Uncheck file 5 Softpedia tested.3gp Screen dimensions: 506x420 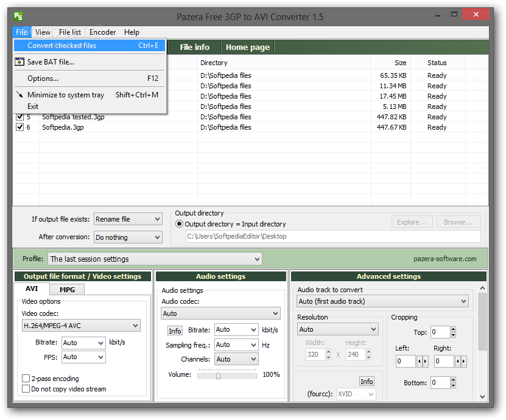pos(20,116)
